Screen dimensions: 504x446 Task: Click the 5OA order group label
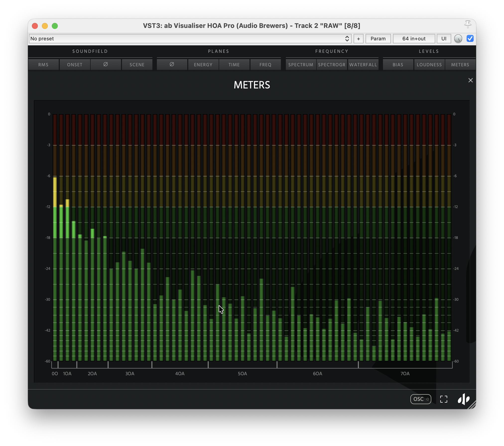(243, 373)
